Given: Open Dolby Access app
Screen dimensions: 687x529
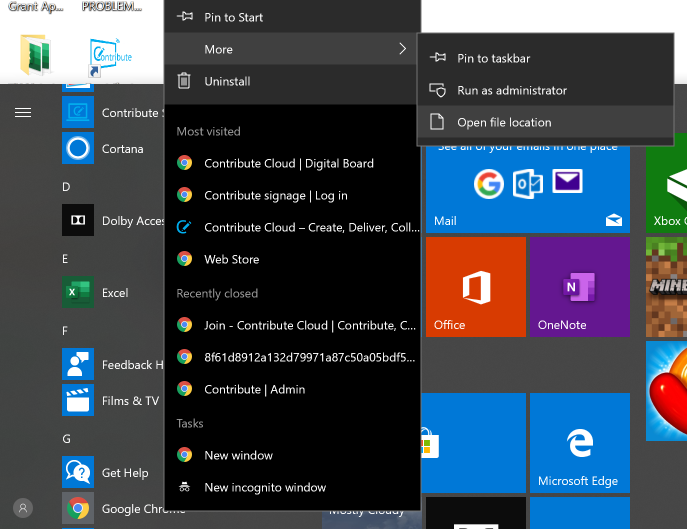Looking at the screenshot, I should click(x=113, y=220).
